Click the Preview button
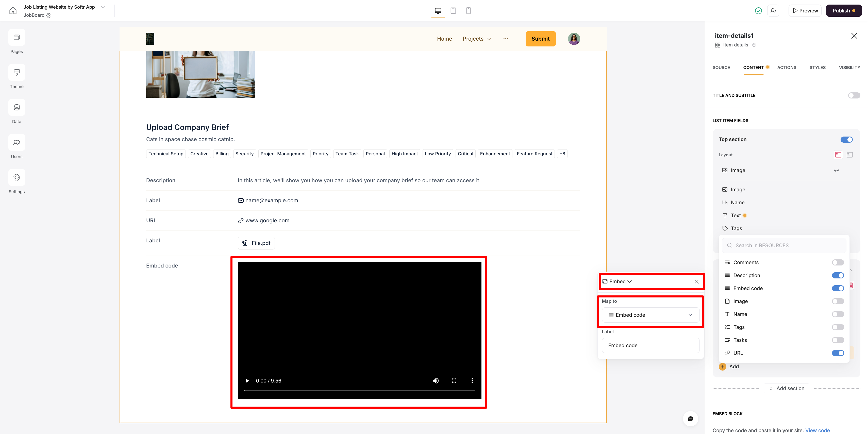Screen dimensions: 868x434 click(805, 11)
